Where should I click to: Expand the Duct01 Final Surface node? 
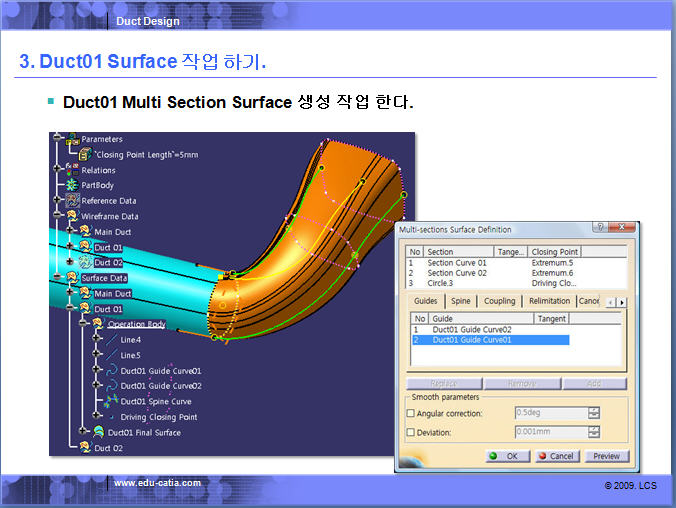(x=84, y=432)
